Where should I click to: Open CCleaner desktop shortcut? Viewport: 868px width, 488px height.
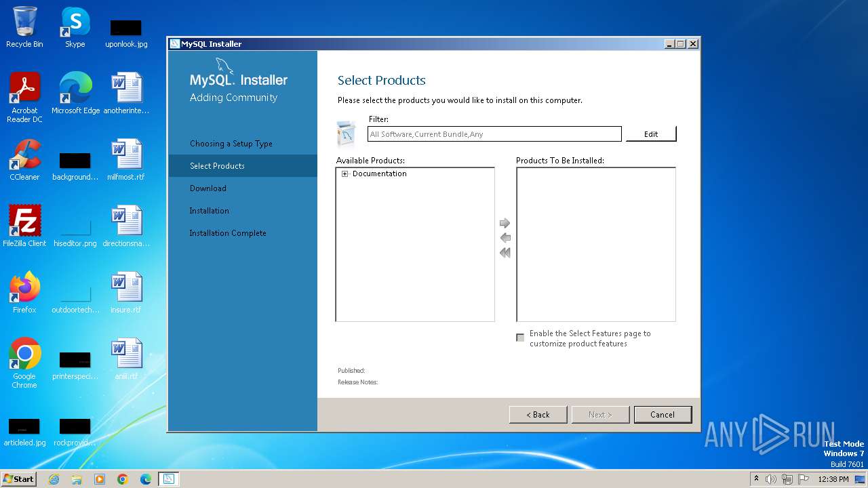[24, 160]
